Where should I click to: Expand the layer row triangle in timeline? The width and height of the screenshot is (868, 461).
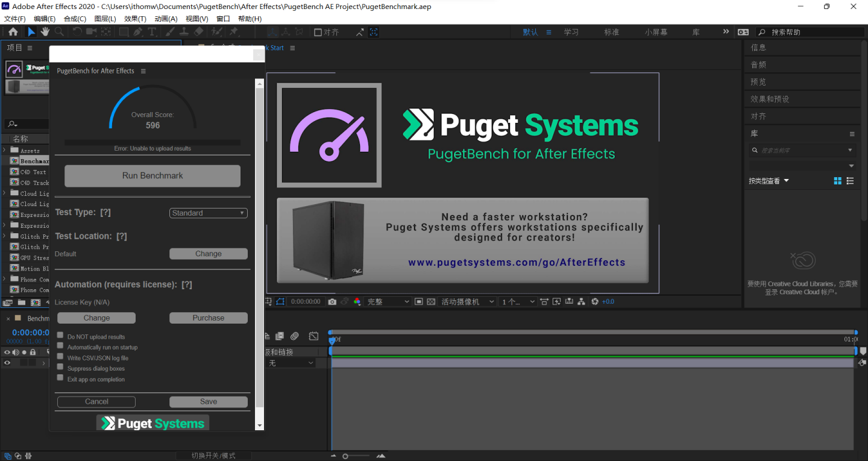tap(43, 363)
